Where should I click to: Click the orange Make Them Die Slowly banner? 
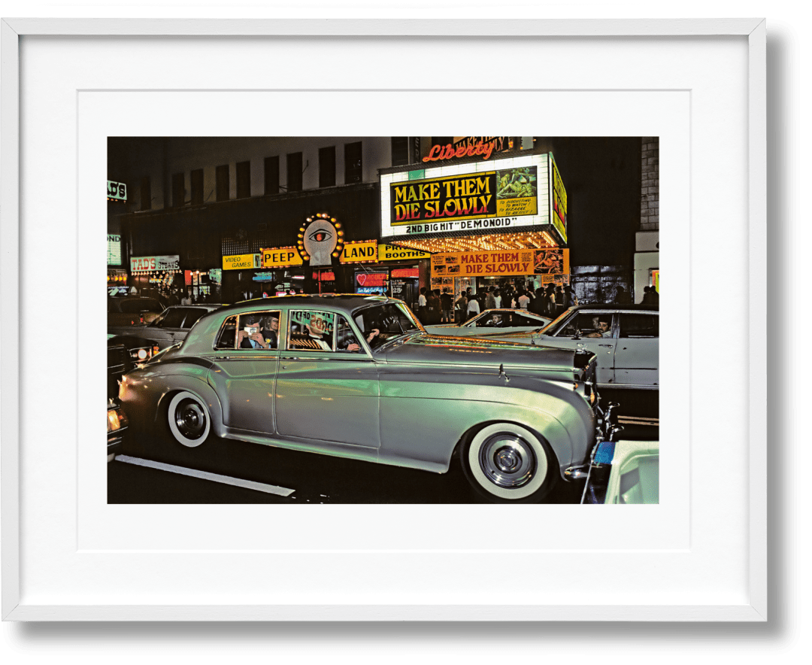tap(500, 263)
